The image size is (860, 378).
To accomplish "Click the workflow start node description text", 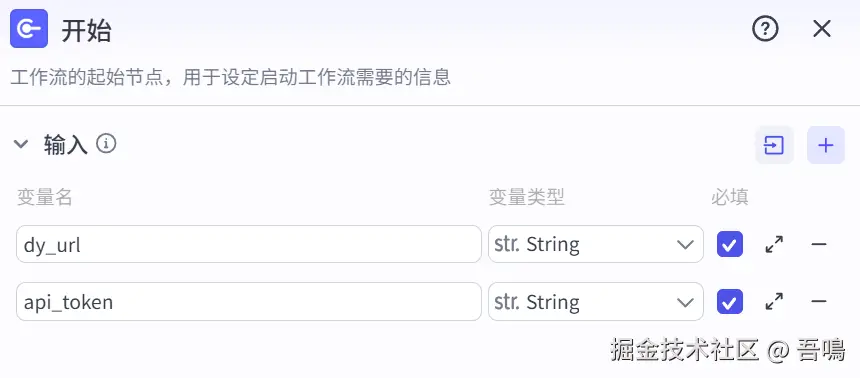I will 231,77.
